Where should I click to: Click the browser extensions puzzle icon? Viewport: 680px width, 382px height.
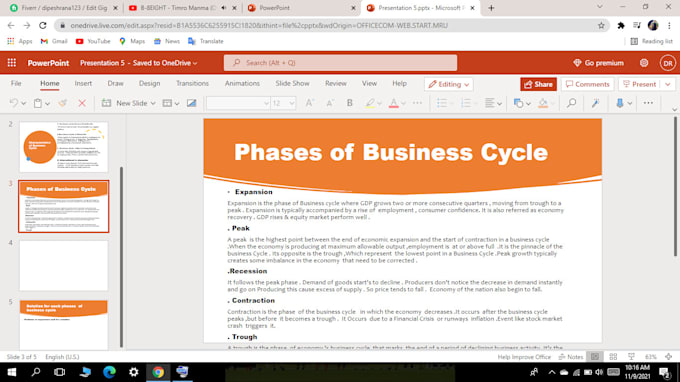tap(621, 26)
